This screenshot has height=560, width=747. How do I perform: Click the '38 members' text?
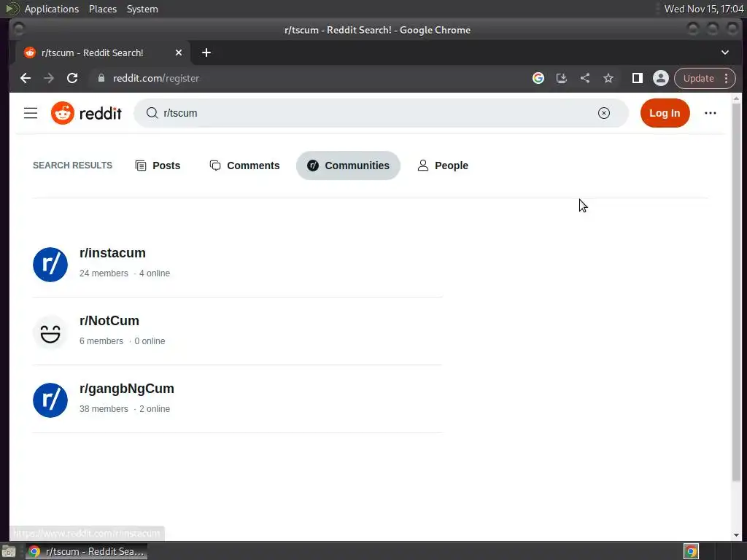click(104, 409)
